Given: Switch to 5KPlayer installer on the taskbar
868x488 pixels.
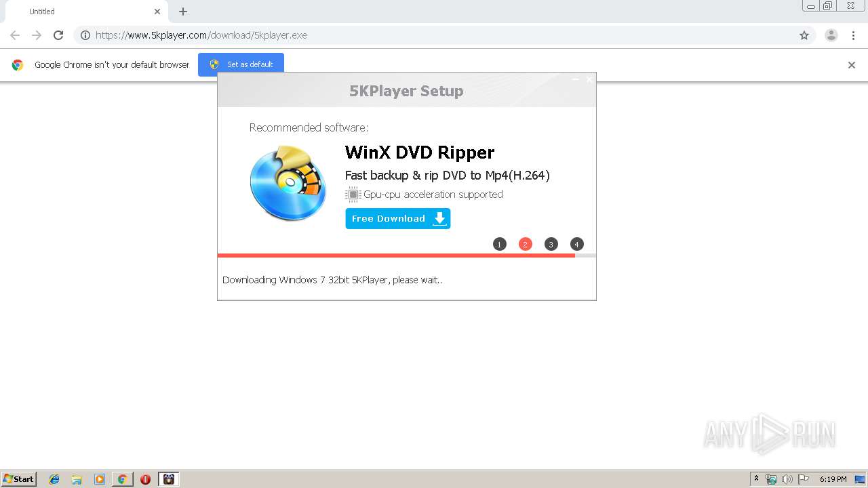Looking at the screenshot, I should (x=169, y=479).
